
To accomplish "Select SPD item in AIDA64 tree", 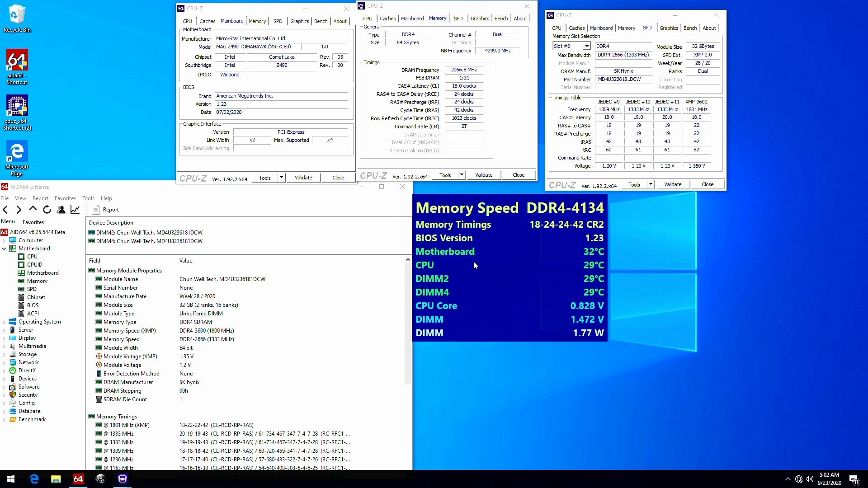I will [x=32, y=289].
